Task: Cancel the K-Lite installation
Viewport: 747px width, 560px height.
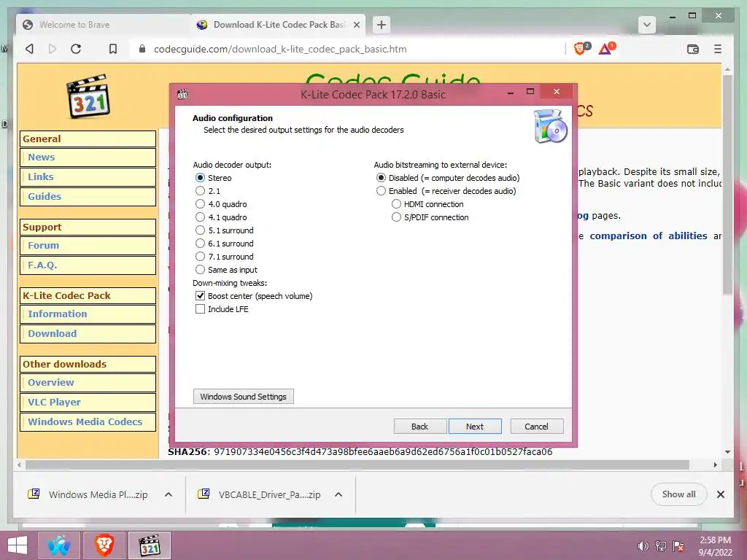Action: (537, 426)
